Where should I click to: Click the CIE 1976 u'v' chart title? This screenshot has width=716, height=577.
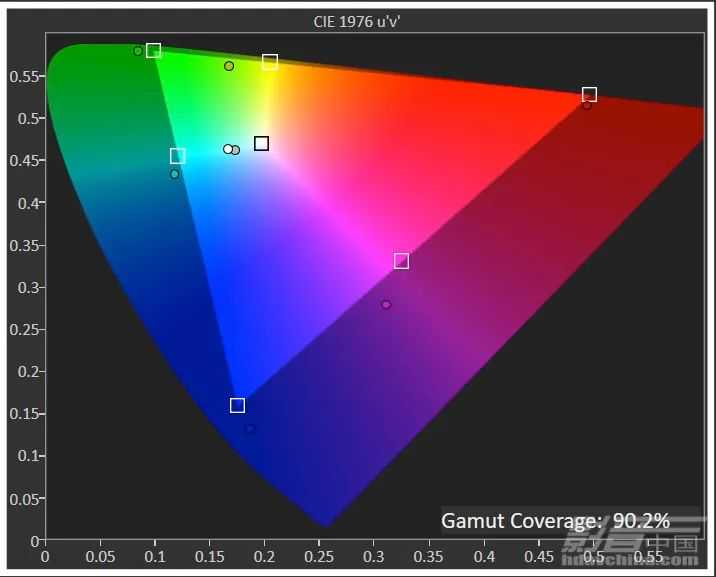tap(357, 22)
